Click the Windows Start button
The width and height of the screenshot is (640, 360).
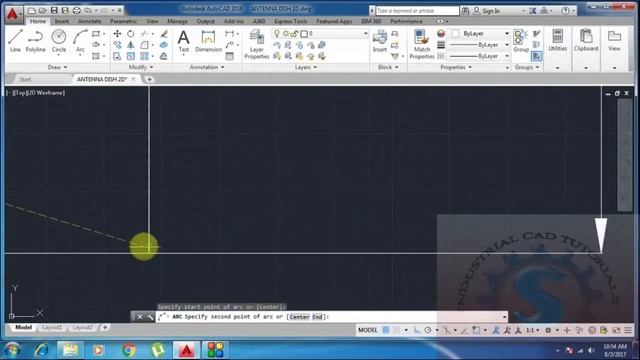click(x=13, y=350)
